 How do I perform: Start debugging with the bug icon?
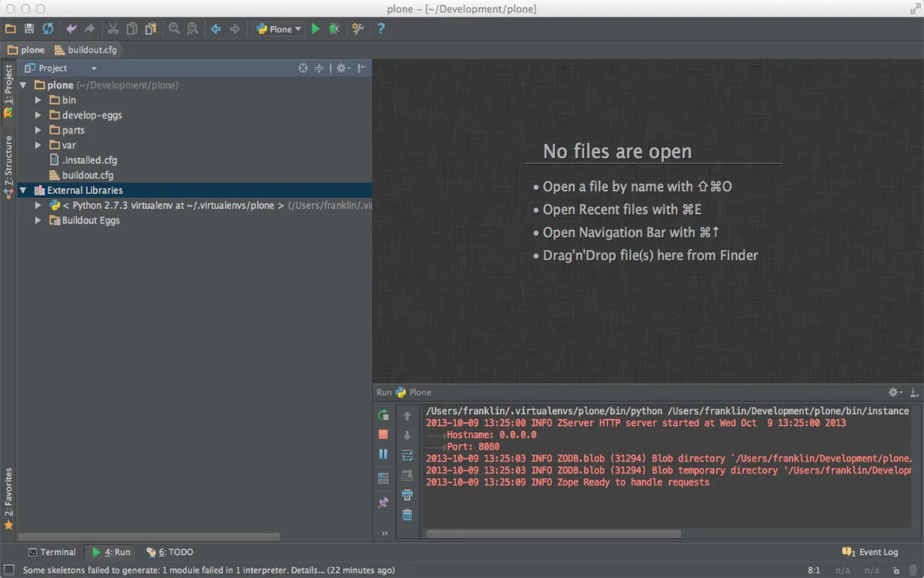(333, 28)
